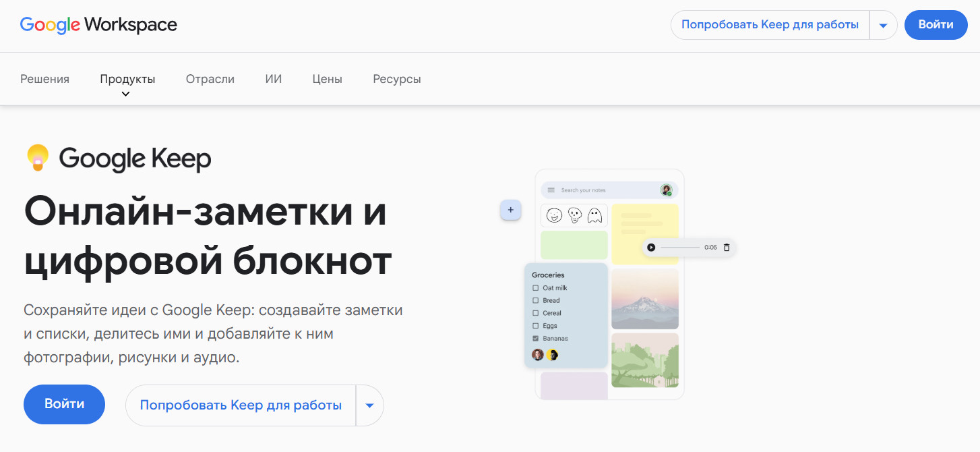Click the ghost drawing in the note
Viewport: 980px width, 452px height.
click(x=594, y=215)
